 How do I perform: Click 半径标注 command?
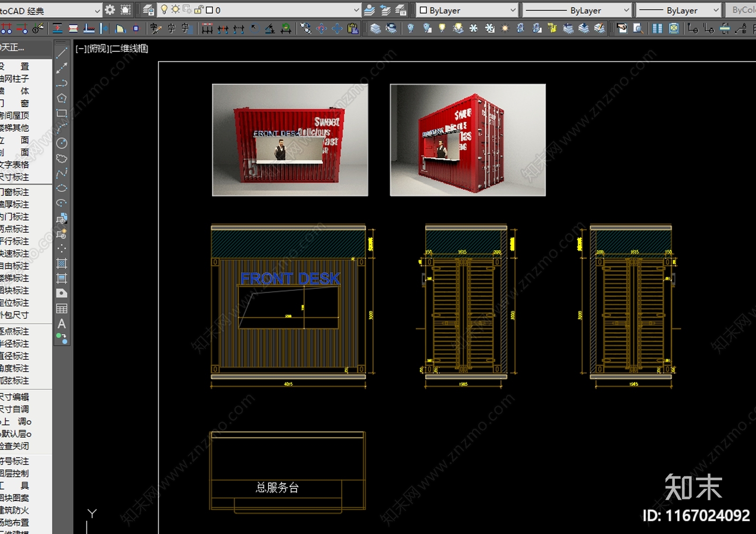(15, 344)
